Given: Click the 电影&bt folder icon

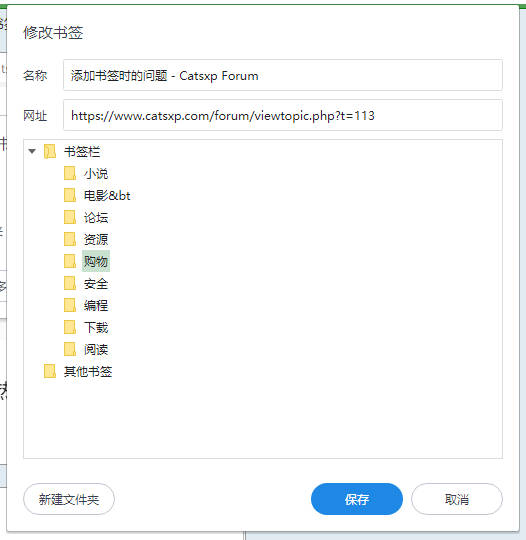Looking at the screenshot, I should point(70,195).
